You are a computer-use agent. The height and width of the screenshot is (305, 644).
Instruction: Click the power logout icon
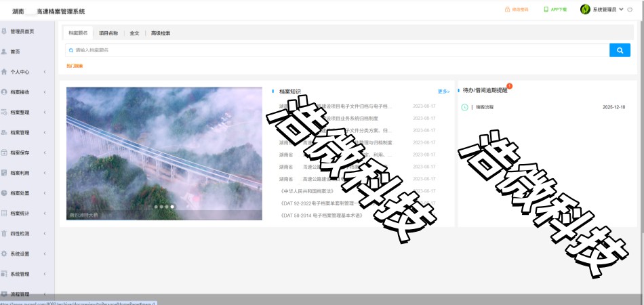[630, 9]
